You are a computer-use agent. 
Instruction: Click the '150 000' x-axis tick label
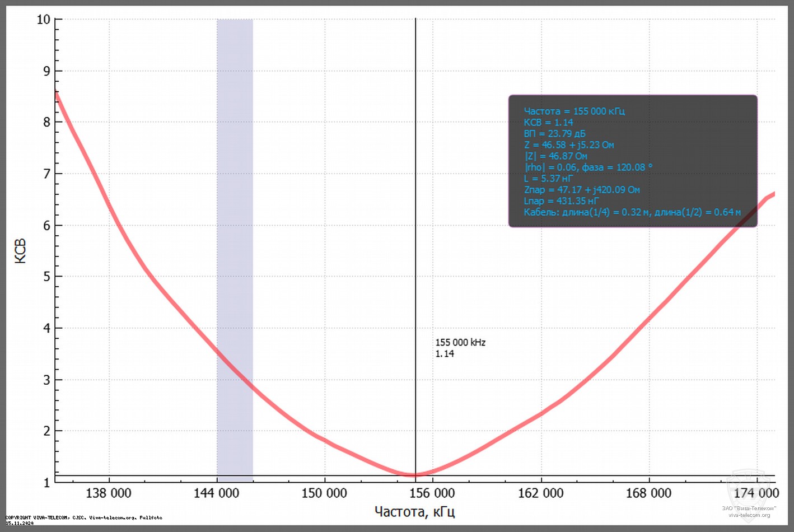[324, 493]
